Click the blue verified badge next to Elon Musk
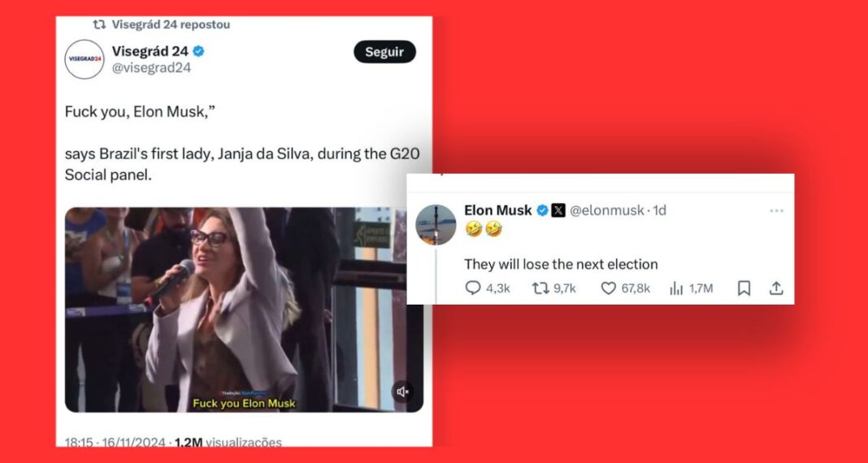 (543, 210)
